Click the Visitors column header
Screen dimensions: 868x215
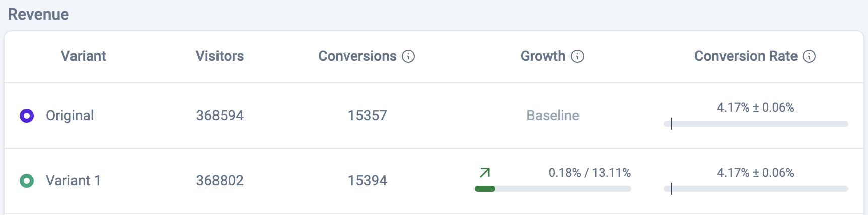tap(220, 56)
